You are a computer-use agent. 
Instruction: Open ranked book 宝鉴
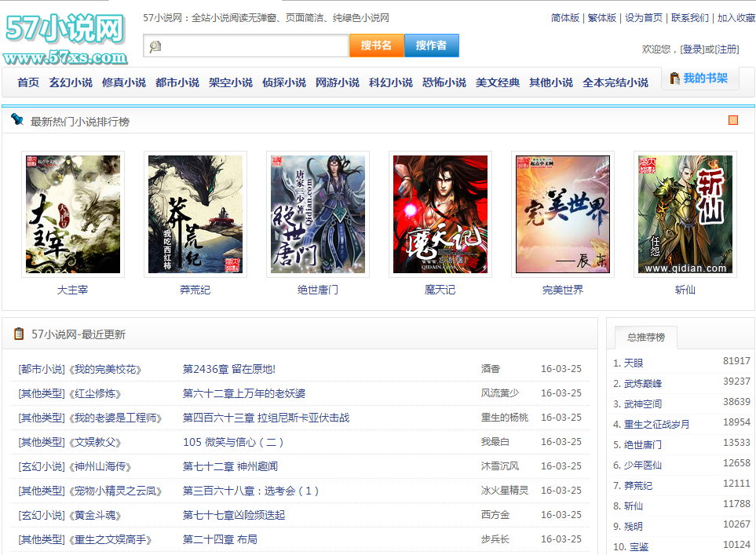click(x=639, y=547)
